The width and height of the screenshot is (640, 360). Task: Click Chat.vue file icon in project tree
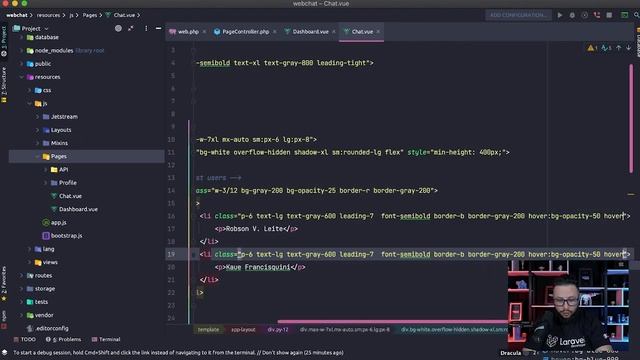coord(53,196)
